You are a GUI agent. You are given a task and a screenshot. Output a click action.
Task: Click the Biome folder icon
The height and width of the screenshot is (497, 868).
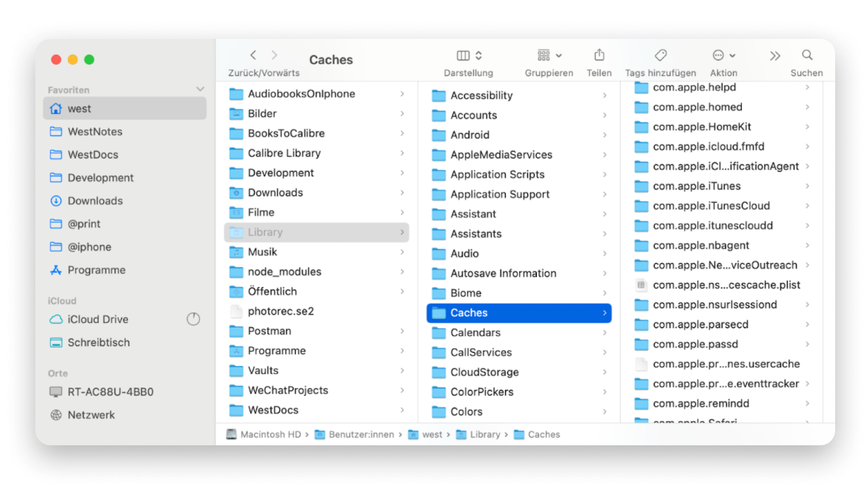pos(439,293)
